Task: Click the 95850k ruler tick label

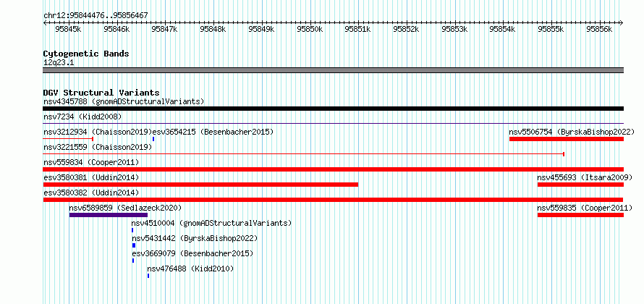Action: pos(310,29)
